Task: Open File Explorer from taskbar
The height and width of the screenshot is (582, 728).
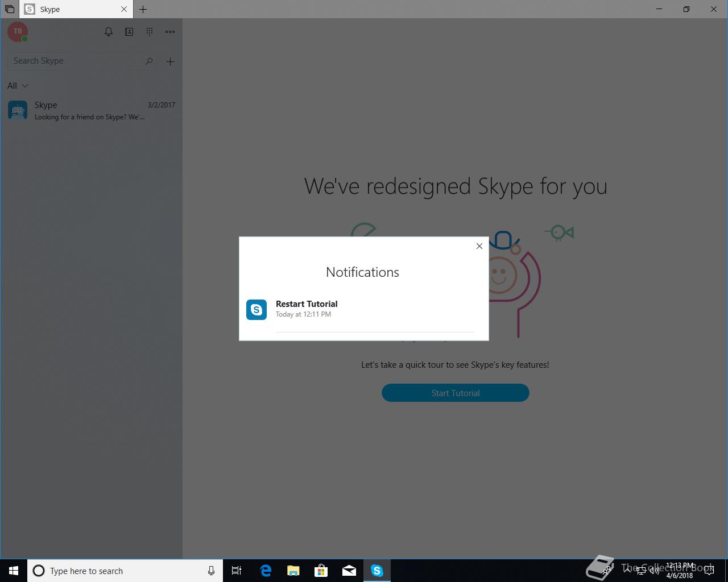Action: [293, 571]
